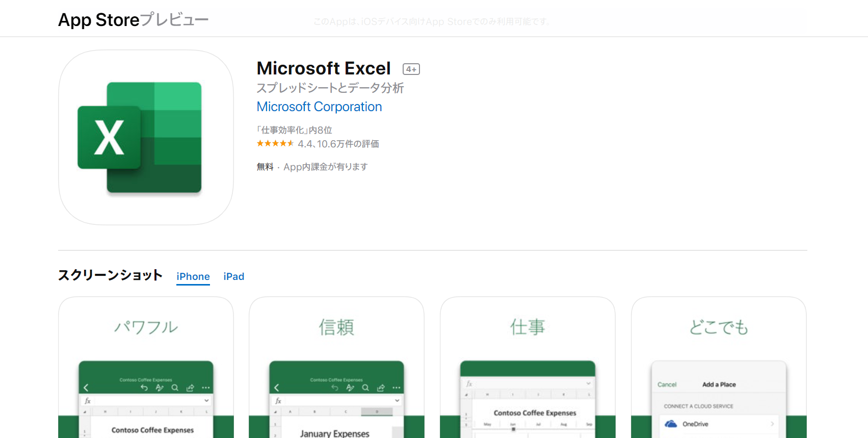Image resolution: width=868 pixels, height=438 pixels.
Task: Click more (…) icon in パワフル screenshot
Action: 205,388
